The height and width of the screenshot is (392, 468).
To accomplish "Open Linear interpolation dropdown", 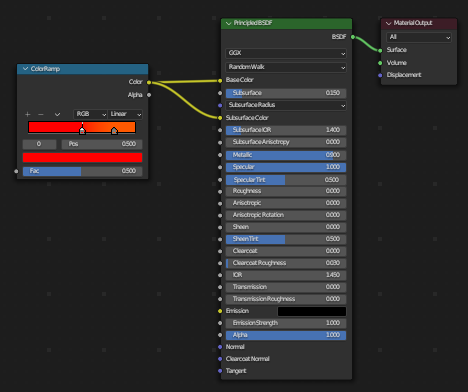I will 125,114.
